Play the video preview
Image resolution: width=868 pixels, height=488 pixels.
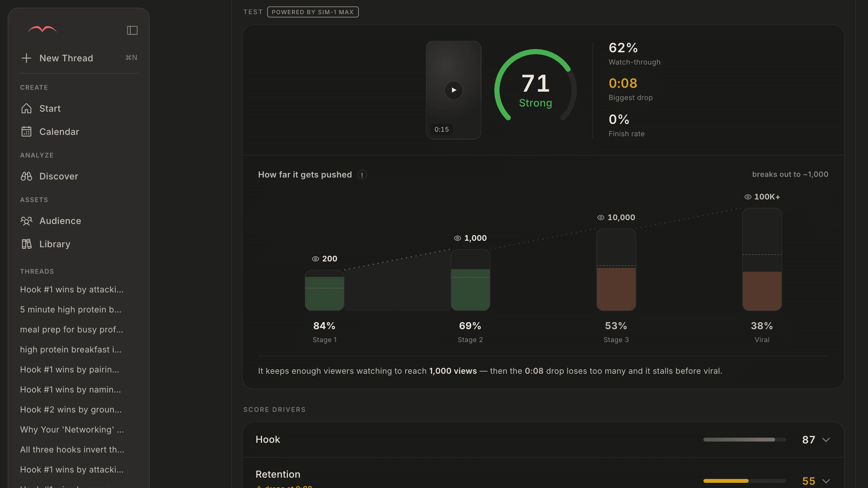[x=454, y=90]
